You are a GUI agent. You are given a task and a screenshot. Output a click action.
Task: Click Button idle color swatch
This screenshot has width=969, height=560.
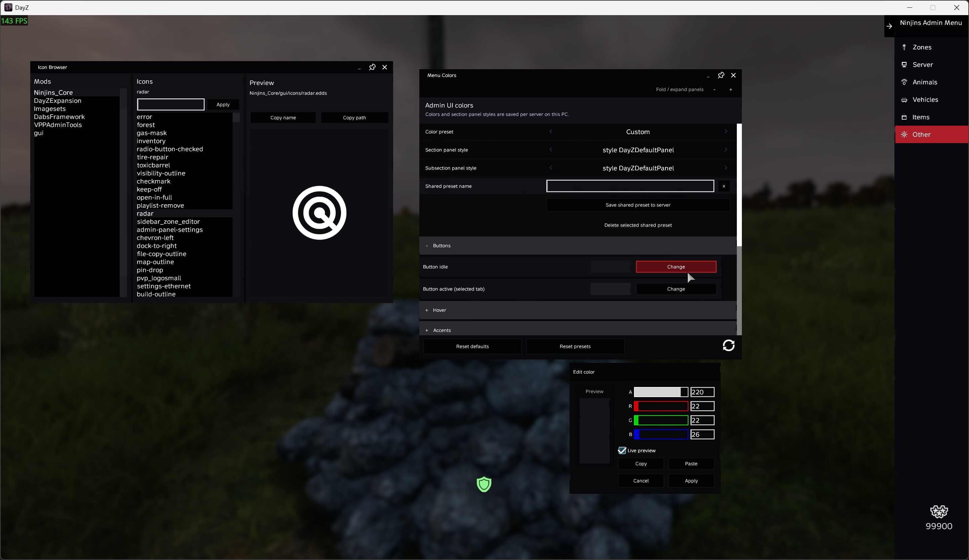click(x=610, y=267)
